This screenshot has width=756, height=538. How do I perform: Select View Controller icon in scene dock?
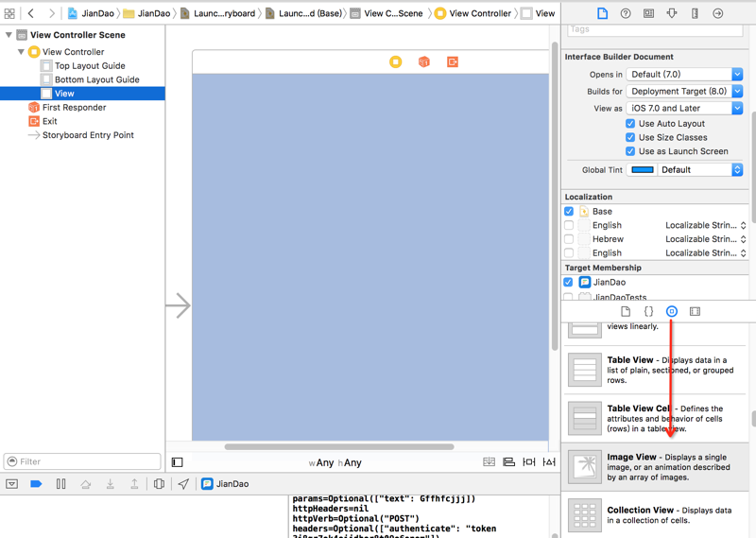pos(395,61)
